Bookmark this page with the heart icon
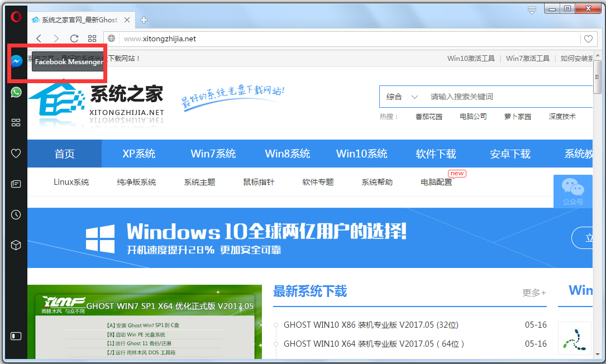The width and height of the screenshot is (606, 364). click(x=588, y=39)
